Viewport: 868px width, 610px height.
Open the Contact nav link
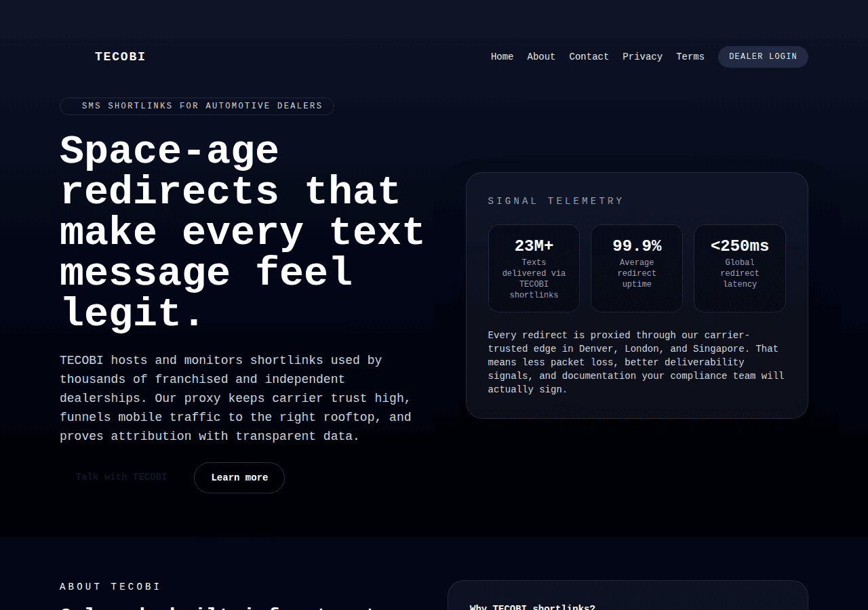pos(589,57)
